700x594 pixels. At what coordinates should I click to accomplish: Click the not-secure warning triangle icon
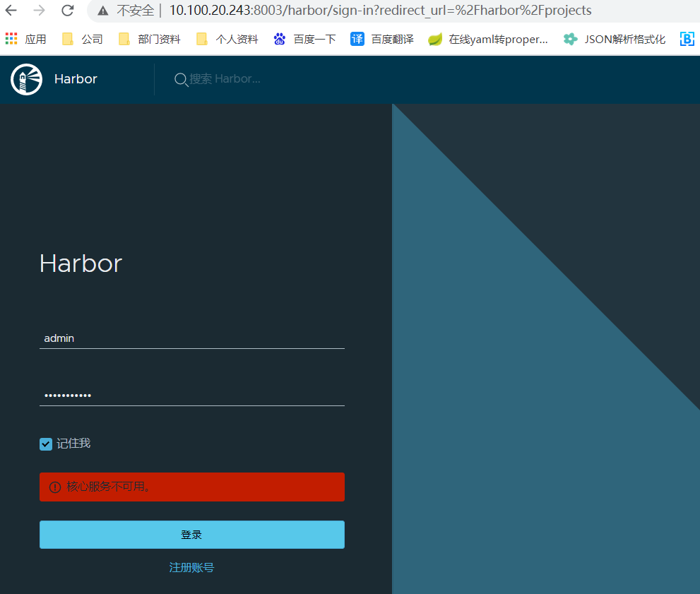coord(103,11)
